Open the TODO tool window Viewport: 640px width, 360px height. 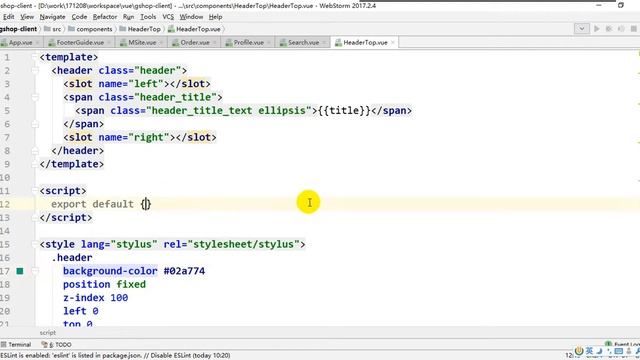[x=56, y=344]
